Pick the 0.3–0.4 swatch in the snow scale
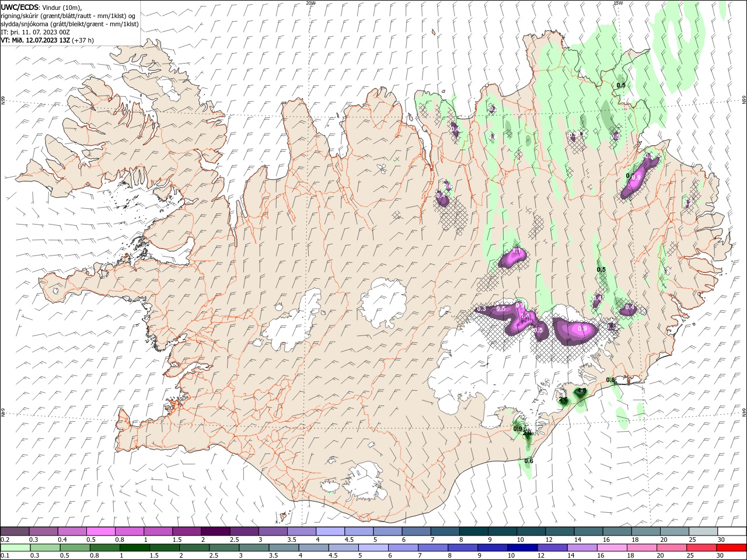Screen dimensions: 747x560 coord(44,531)
